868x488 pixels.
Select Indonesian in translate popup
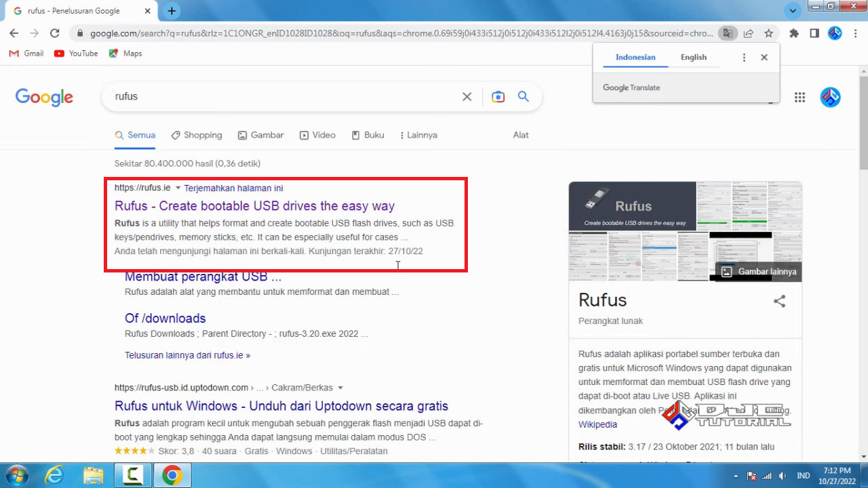635,58
